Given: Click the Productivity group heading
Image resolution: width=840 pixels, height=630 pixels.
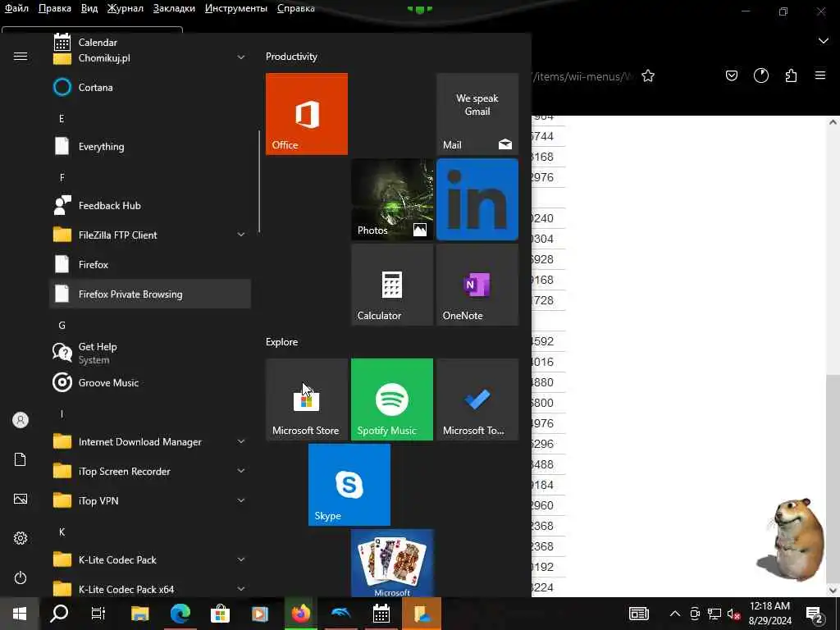Looking at the screenshot, I should point(291,57).
